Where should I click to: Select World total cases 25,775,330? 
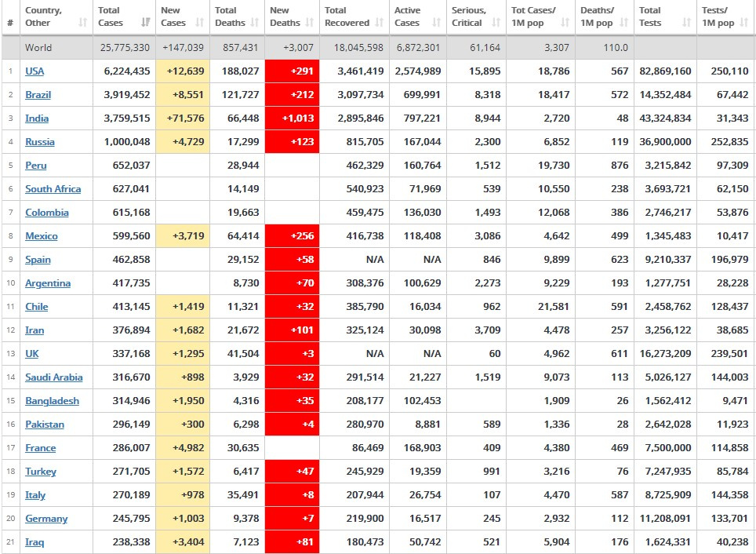point(125,48)
